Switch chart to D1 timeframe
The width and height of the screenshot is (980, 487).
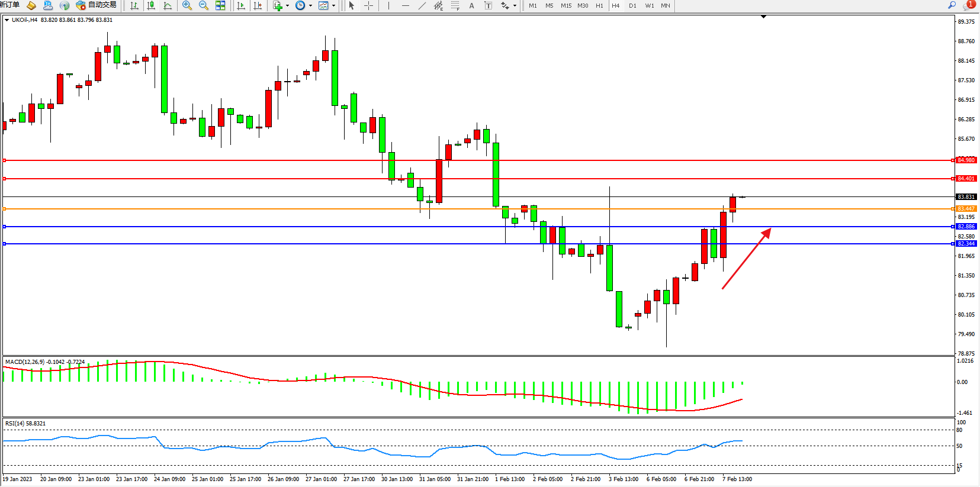[632, 5]
